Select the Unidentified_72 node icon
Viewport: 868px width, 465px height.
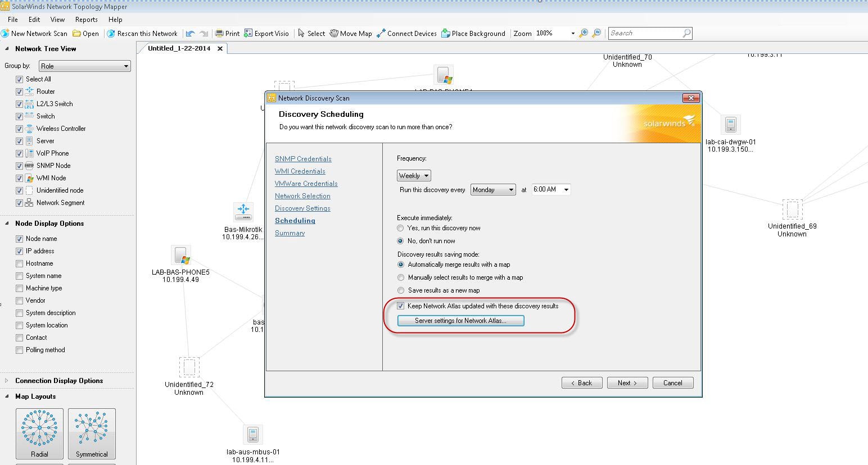pyautogui.click(x=189, y=367)
